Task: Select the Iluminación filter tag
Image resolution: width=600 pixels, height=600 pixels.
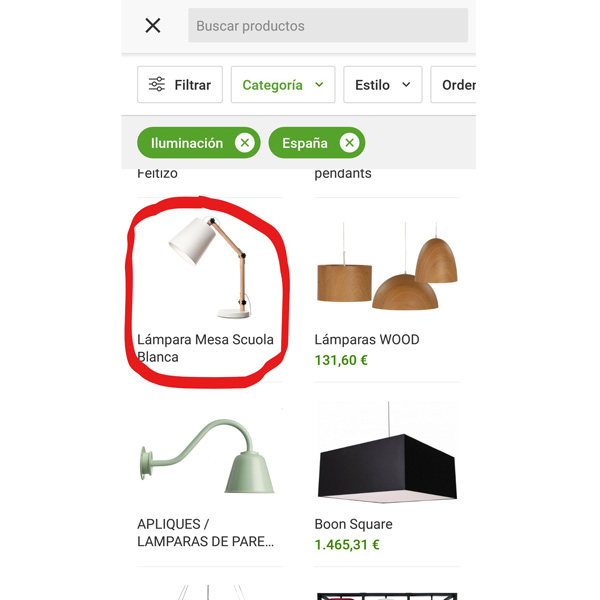Action: (187, 143)
